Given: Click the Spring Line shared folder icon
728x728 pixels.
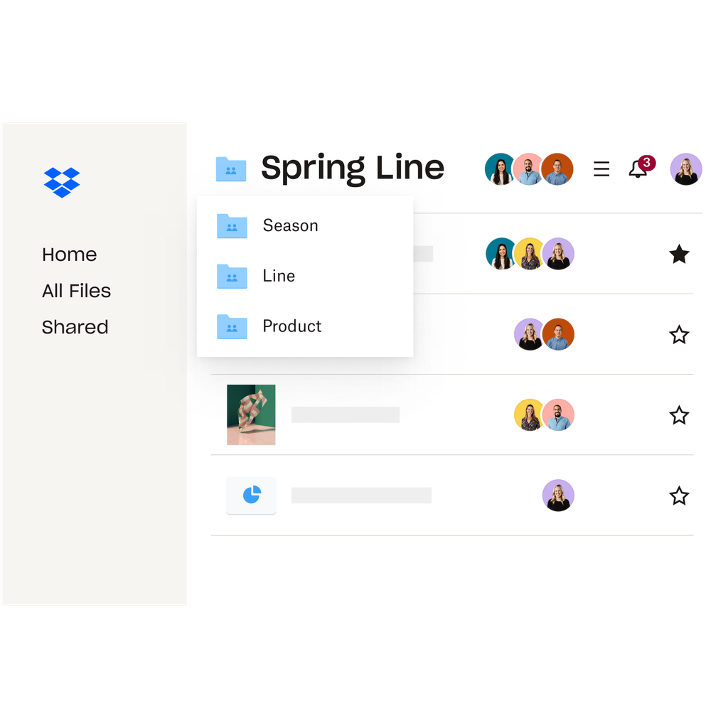Looking at the screenshot, I should 231,169.
